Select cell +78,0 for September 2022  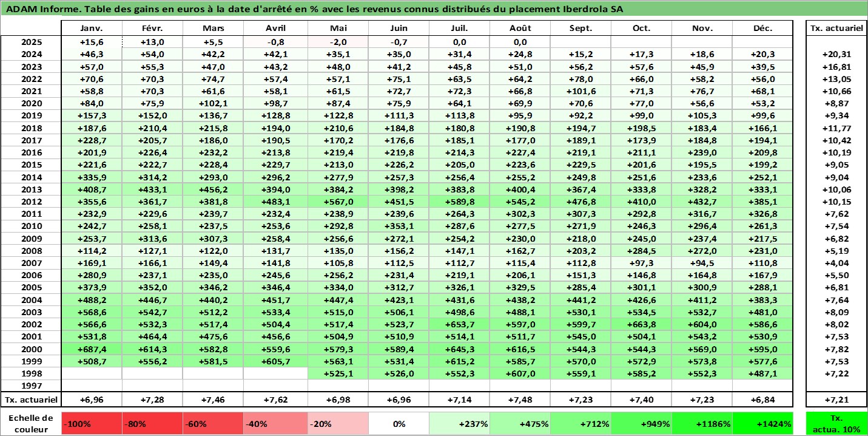point(581,79)
